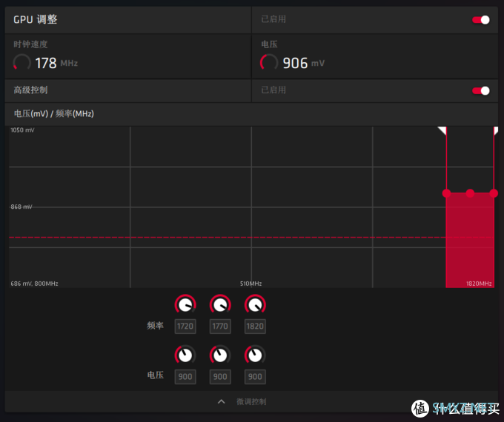Click the 高级控制 label
The height and width of the screenshot is (422, 504).
click(30, 90)
